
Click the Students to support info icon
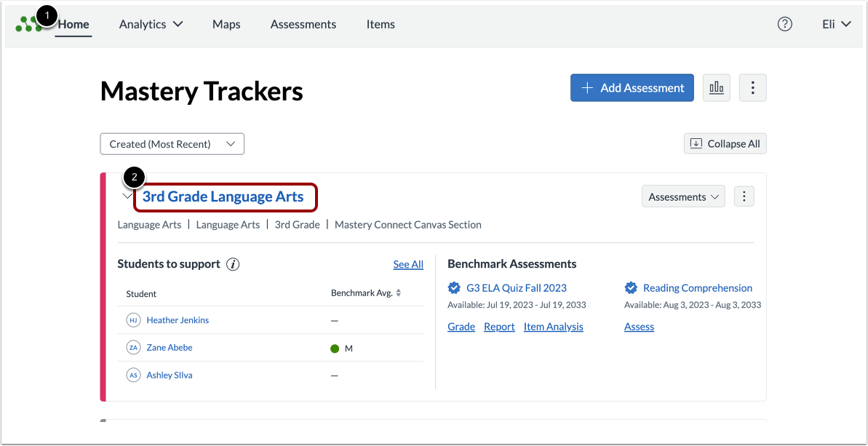[232, 264]
